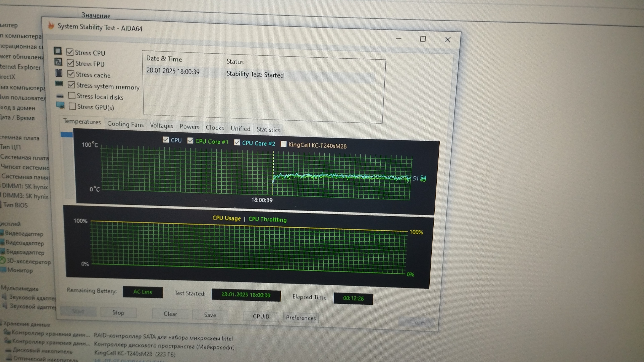
Task: Uncheck the Stress FPU checkbox
Action: (x=70, y=63)
